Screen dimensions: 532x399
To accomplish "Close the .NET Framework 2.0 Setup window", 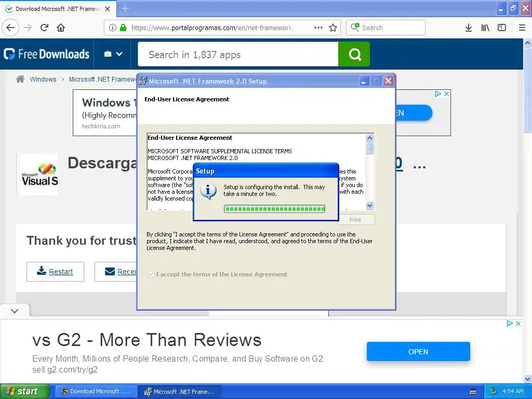I will [x=388, y=81].
